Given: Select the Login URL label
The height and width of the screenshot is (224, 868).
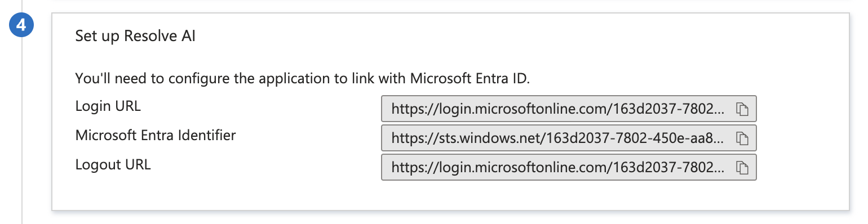Looking at the screenshot, I should (108, 105).
